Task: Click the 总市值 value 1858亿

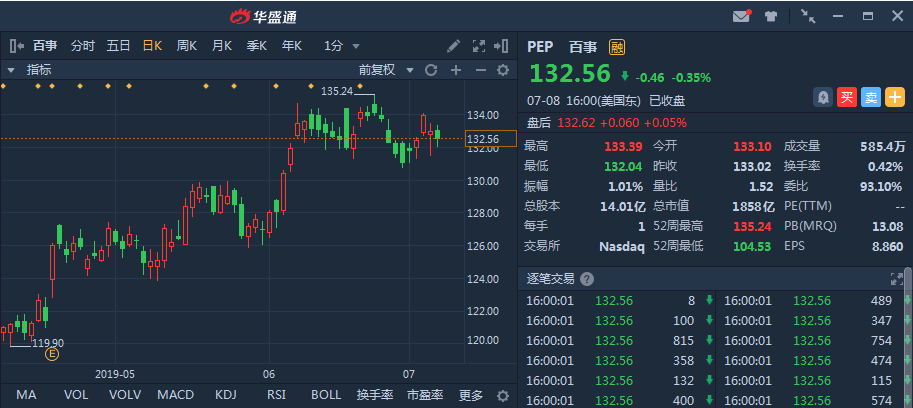Action: (753, 206)
